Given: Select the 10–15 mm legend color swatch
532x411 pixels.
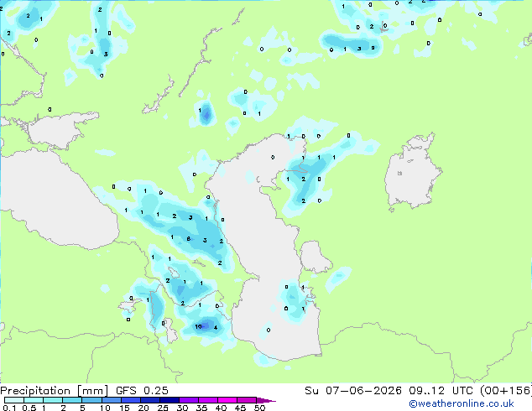Looking at the screenshot, I should point(112,400).
